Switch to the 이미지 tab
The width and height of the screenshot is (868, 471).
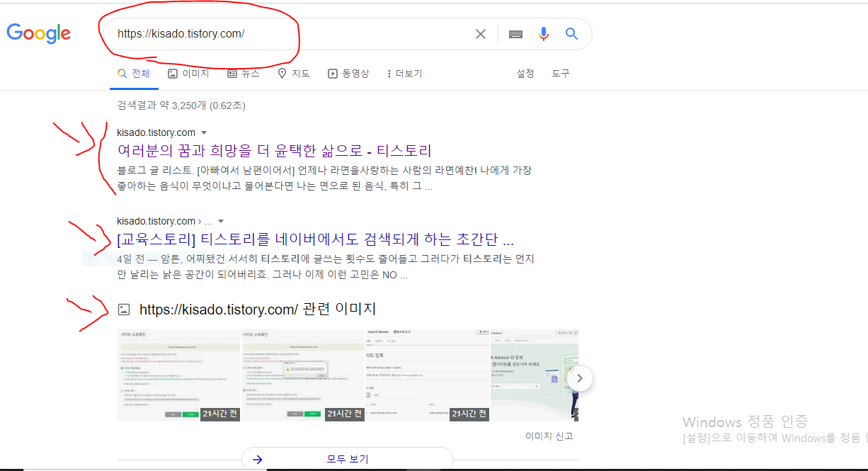(188, 74)
